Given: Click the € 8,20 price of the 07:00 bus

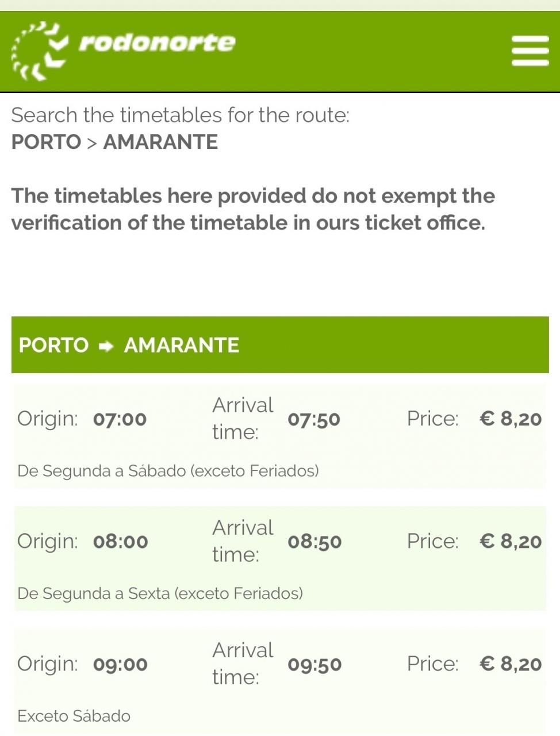Looking at the screenshot, I should [x=511, y=419].
